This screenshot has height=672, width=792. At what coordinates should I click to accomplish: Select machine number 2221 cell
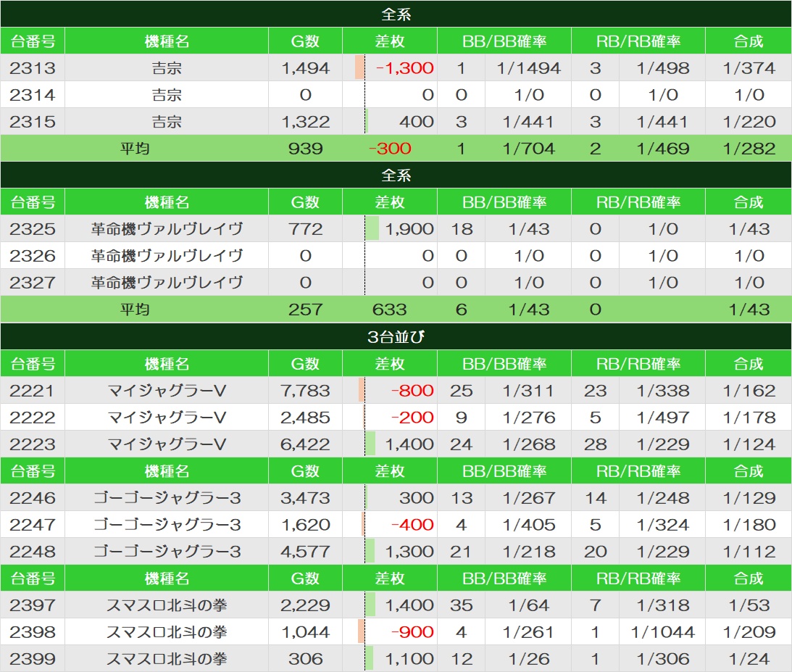point(33,390)
